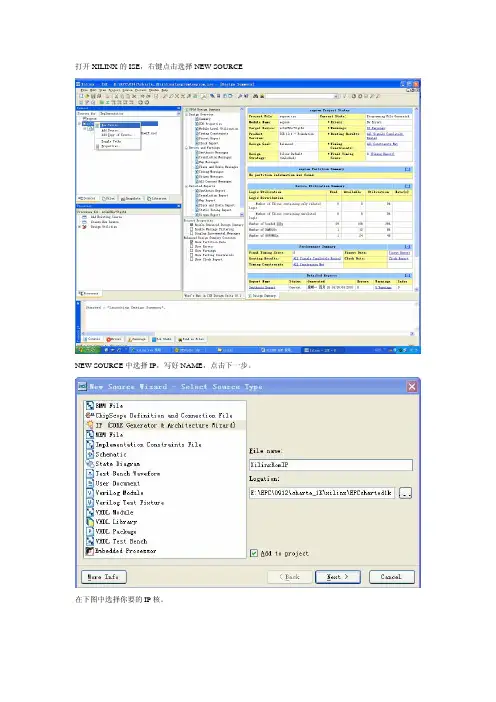Screen dimensions: 496x702
Task: Toggle Show Warnings checkbox
Action: 192,251
